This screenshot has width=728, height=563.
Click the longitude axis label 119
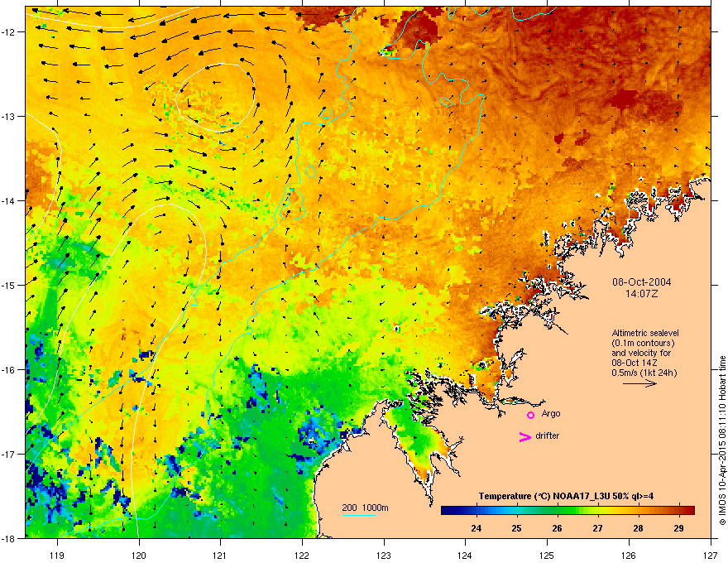[57, 556]
